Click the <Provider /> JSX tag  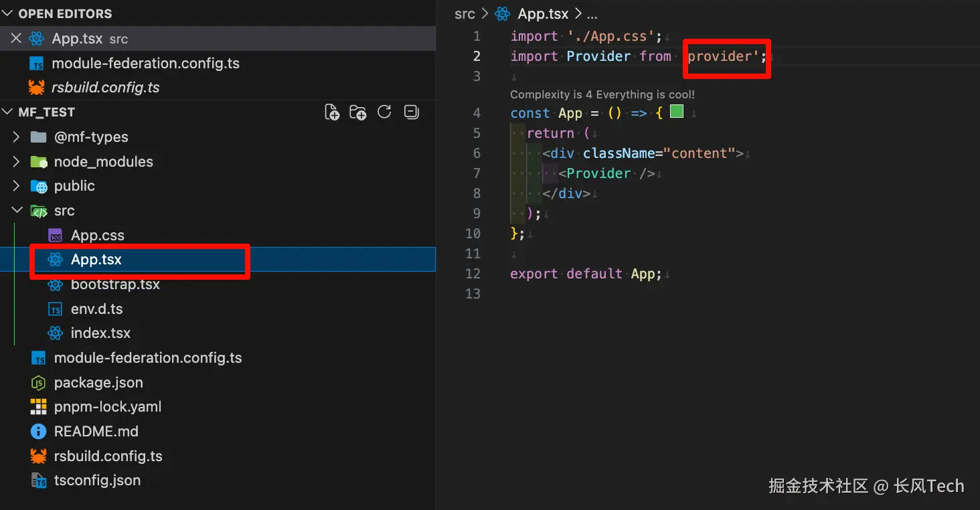tap(607, 173)
